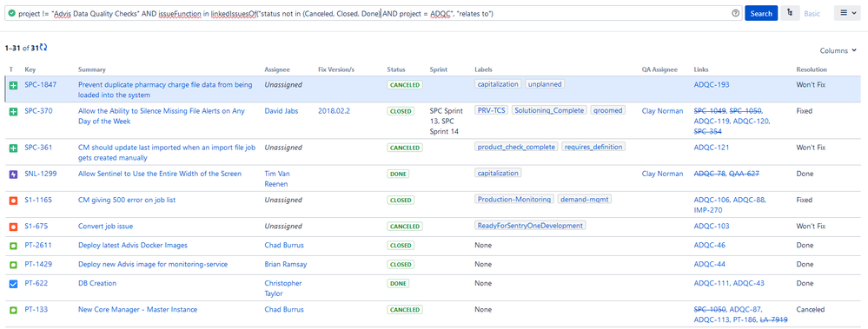This screenshot has height=329, width=868.
Task: Sort by the Sprint column header
Action: click(439, 69)
